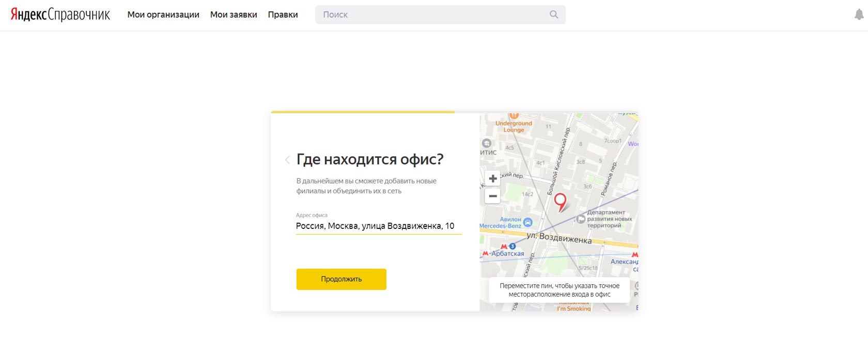Open the notifications bell

tap(859, 14)
